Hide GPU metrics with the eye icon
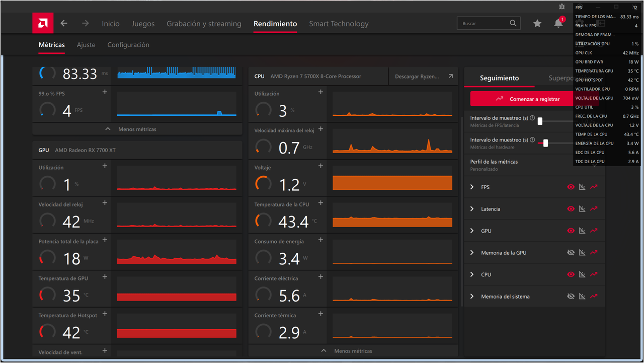Image resolution: width=644 pixels, height=363 pixels. point(571,231)
